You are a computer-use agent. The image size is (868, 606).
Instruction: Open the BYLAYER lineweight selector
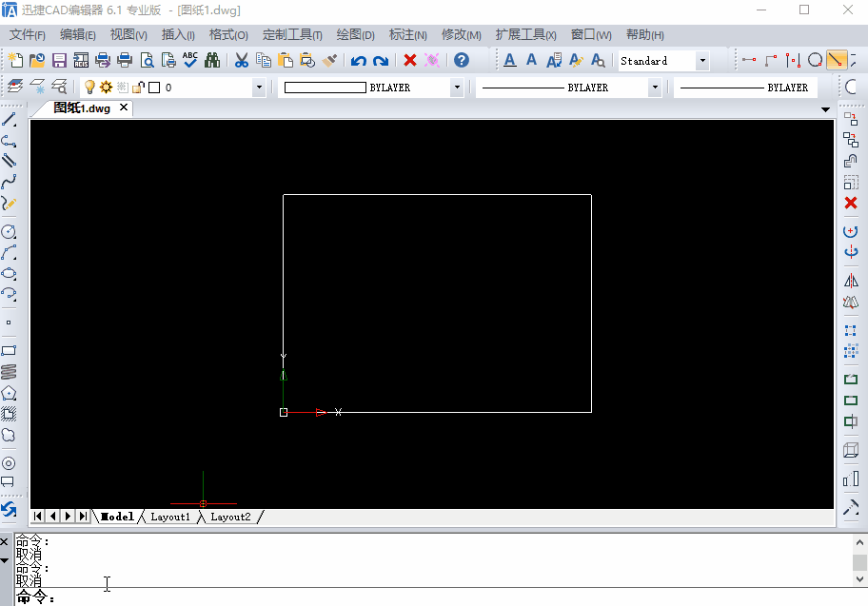[x=745, y=87]
